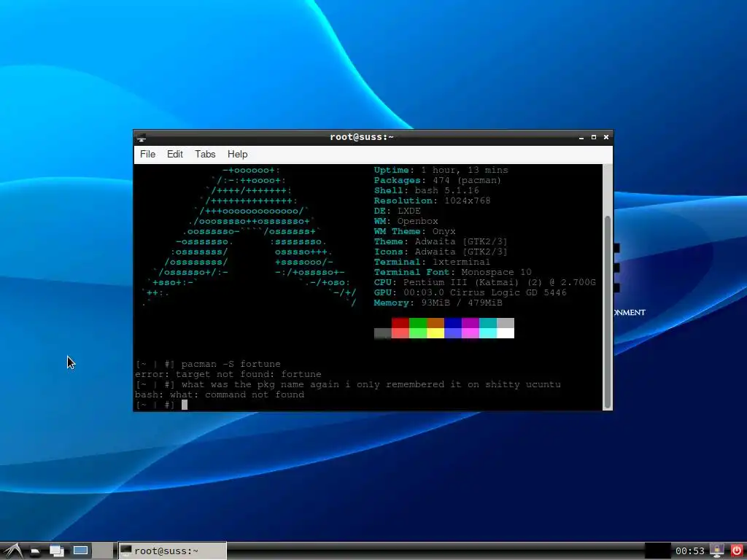This screenshot has height=560, width=747.
Task: Click the bright yellow block in the palette
Action: 436,333
